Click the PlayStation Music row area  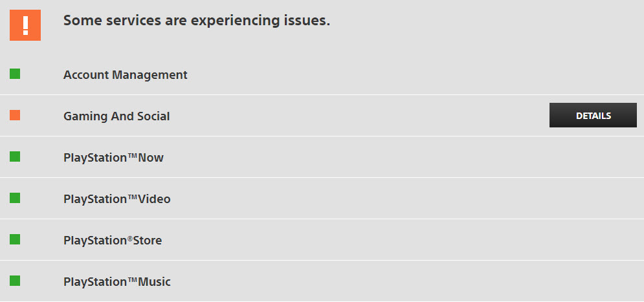point(322,281)
